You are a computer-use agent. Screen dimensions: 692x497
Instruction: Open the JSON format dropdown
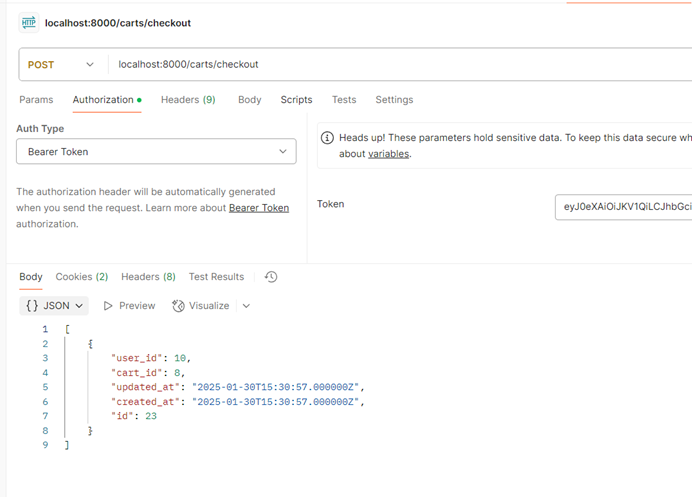(x=55, y=306)
